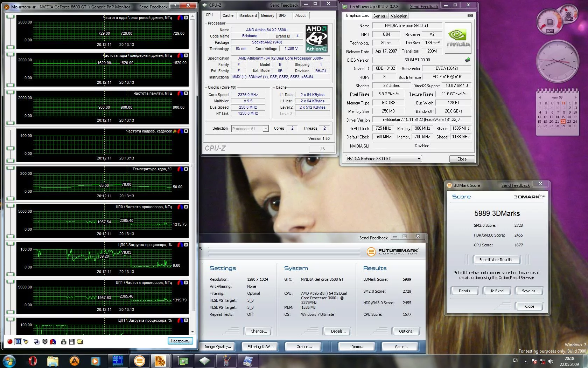The height and width of the screenshot is (368, 588).
Task: Close the shader domain frequency graph
Action: [186, 55]
